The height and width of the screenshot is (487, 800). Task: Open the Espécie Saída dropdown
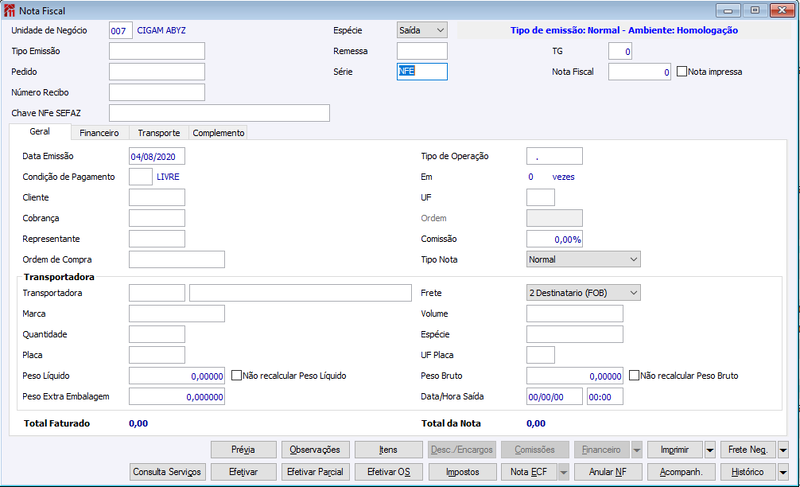coord(422,30)
